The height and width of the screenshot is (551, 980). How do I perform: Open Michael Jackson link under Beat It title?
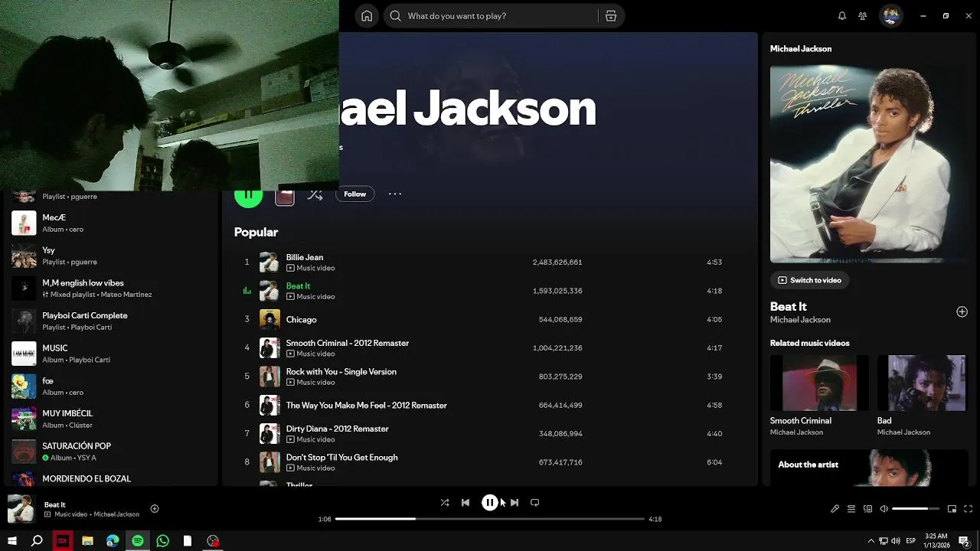click(x=800, y=320)
